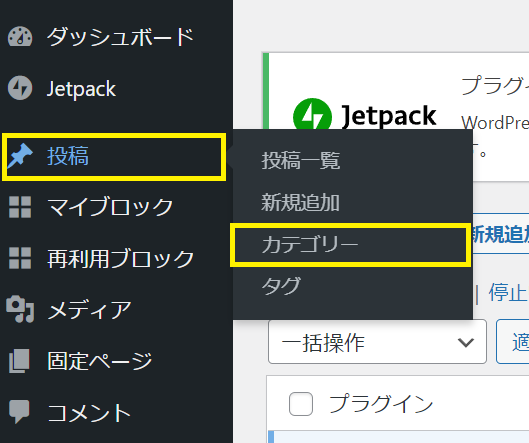Click the Jetpack lightning icon in sidebar
The image size is (529, 443).
(x=20, y=88)
